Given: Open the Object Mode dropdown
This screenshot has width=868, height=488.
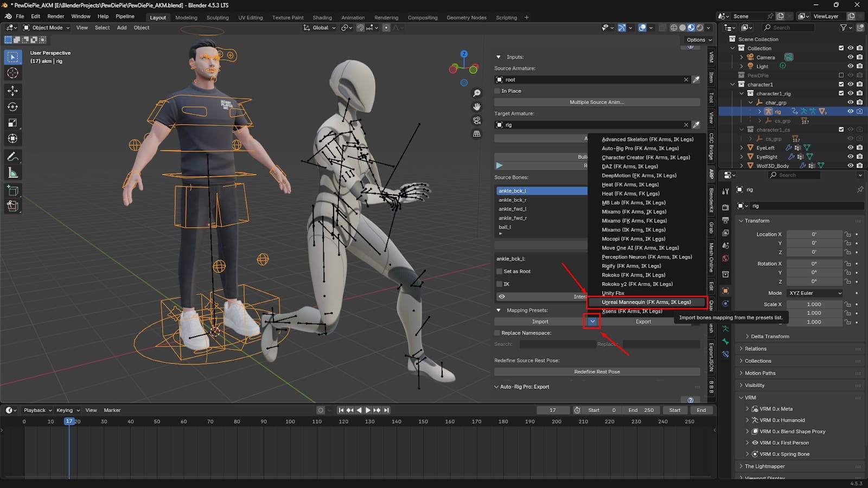Looking at the screenshot, I should pyautogui.click(x=47, y=28).
